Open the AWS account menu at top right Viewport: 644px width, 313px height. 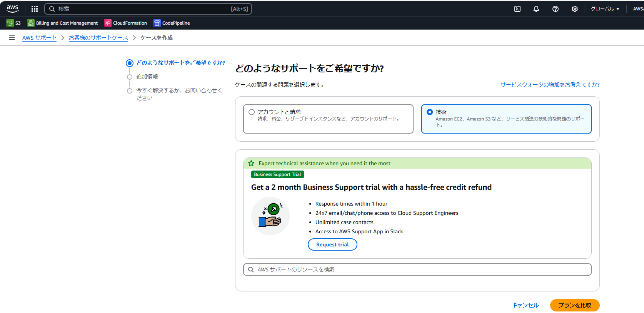[x=638, y=9]
